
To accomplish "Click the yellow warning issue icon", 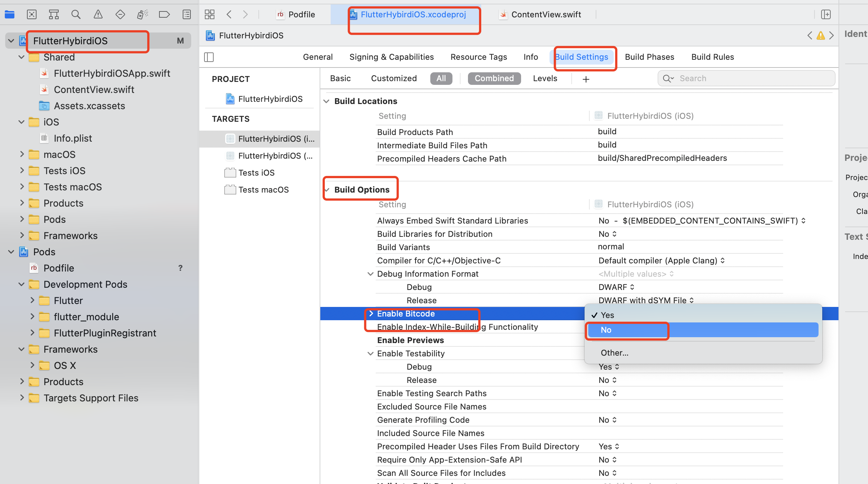I will pyautogui.click(x=821, y=35).
